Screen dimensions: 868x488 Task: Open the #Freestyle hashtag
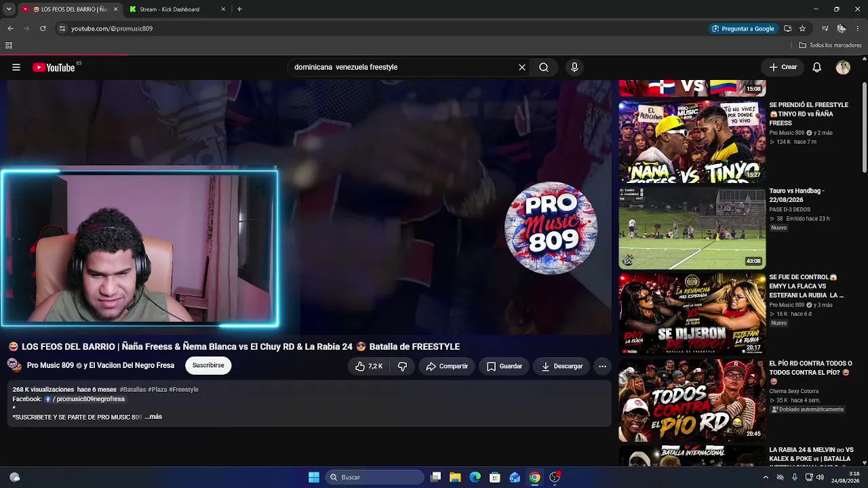click(184, 390)
